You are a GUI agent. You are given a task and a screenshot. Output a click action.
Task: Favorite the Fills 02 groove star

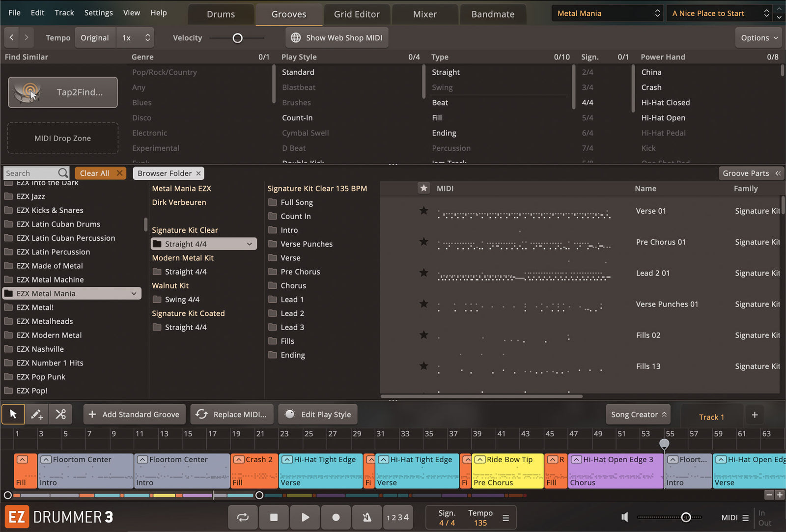(x=423, y=335)
